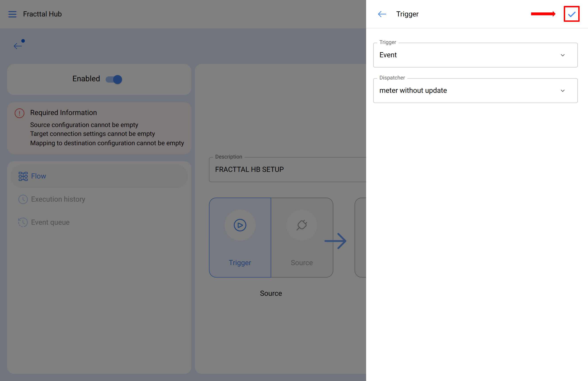Screen dimensions: 588x381
Task: Click the back arrow with blue dot
Action: [18, 46]
